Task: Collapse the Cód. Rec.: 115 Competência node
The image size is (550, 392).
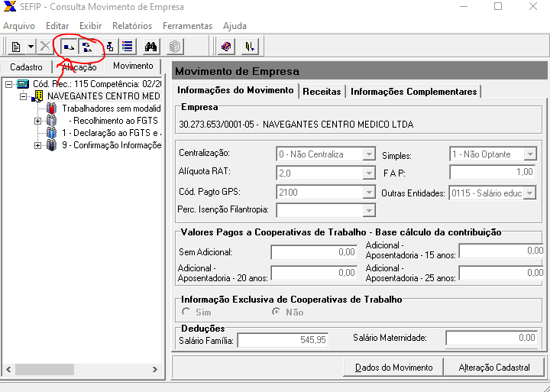Action: click(x=8, y=84)
